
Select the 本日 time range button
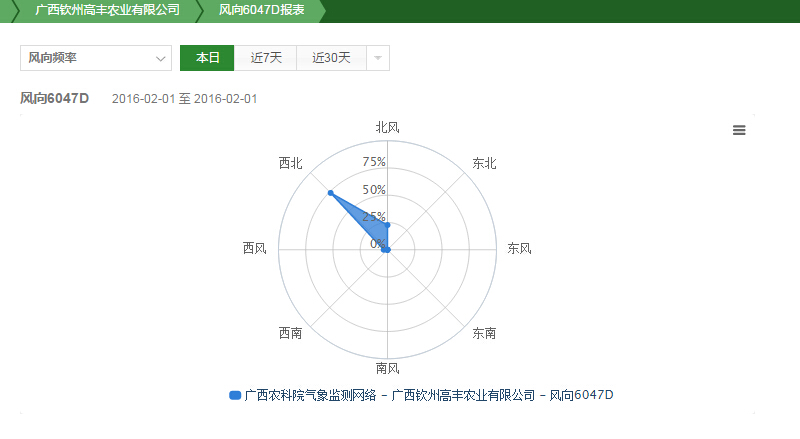207,58
